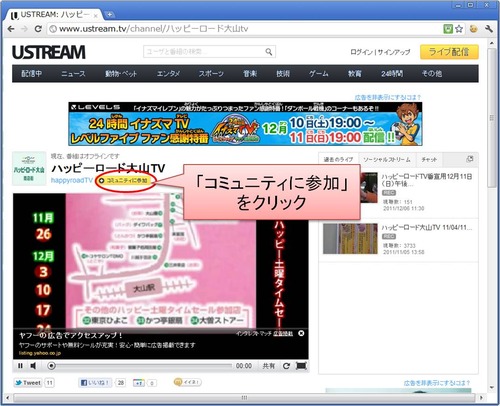Bookmark the page with the star icon

point(459,29)
